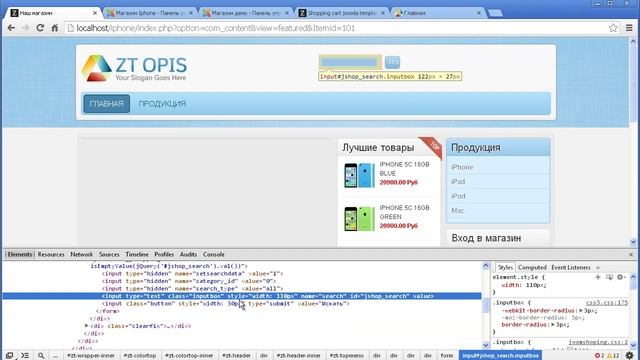Image resolution: width=640 pixels, height=360 pixels.
Task: Open the DevTools settings gear at the bottom right
Action: point(630,356)
